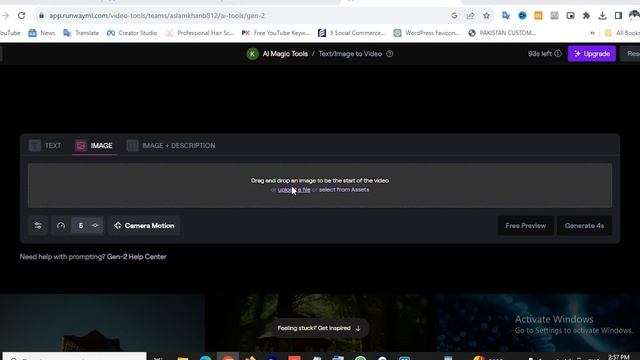The image size is (640, 360).
Task: Open the News bookmark
Action: tap(42, 33)
